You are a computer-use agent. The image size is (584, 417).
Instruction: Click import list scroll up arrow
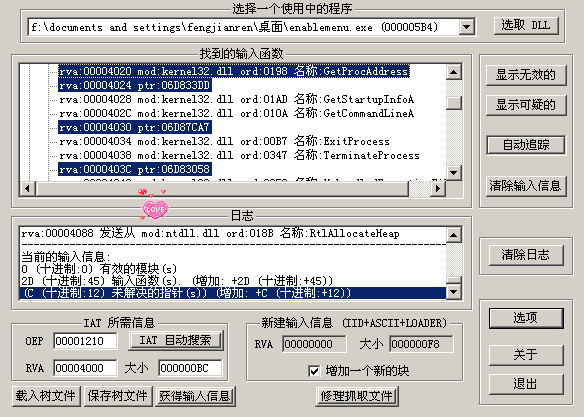454,72
